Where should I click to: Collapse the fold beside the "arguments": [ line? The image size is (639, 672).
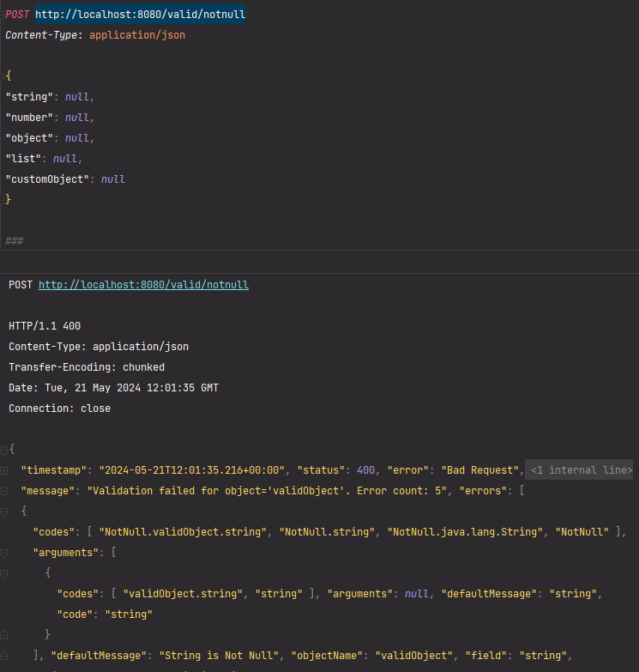pos(3,554)
